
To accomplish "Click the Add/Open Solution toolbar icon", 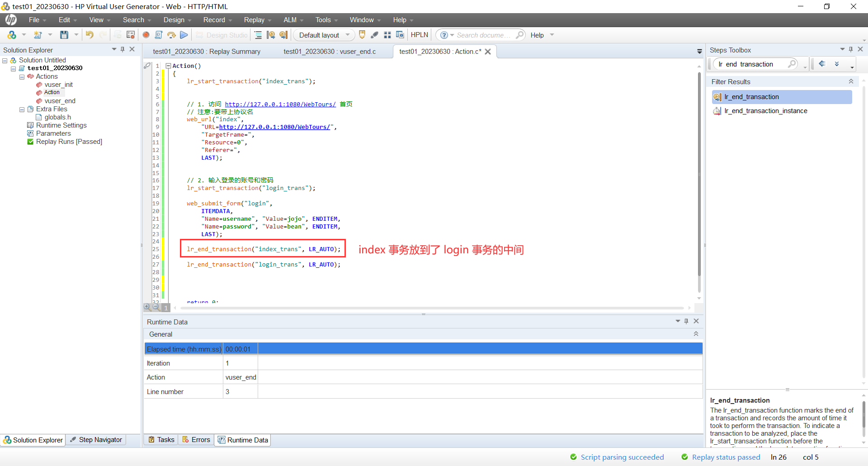I will coord(12,35).
